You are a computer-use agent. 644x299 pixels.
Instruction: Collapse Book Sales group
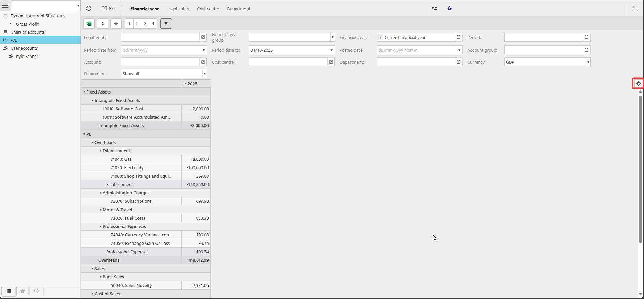101,277
